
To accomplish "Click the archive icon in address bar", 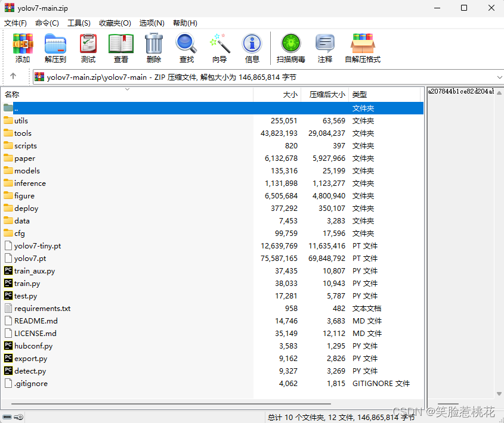I will [x=39, y=77].
